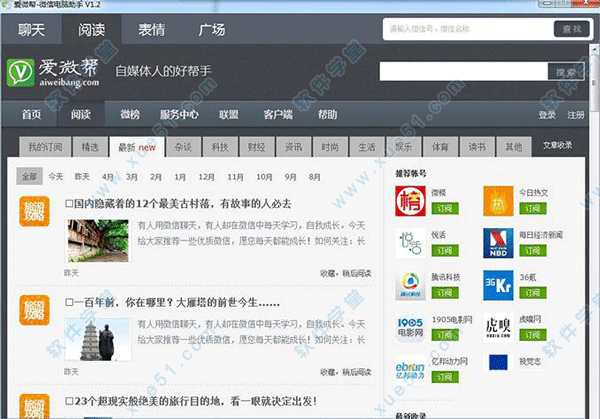Click 稍后阅读 under the 古村落 article
The width and height of the screenshot is (600, 419).
pyautogui.click(x=357, y=273)
